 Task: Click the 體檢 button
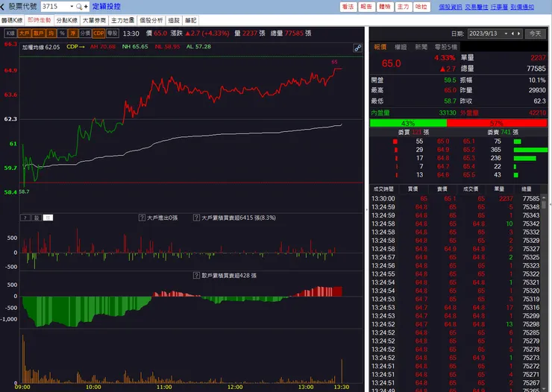384,7
